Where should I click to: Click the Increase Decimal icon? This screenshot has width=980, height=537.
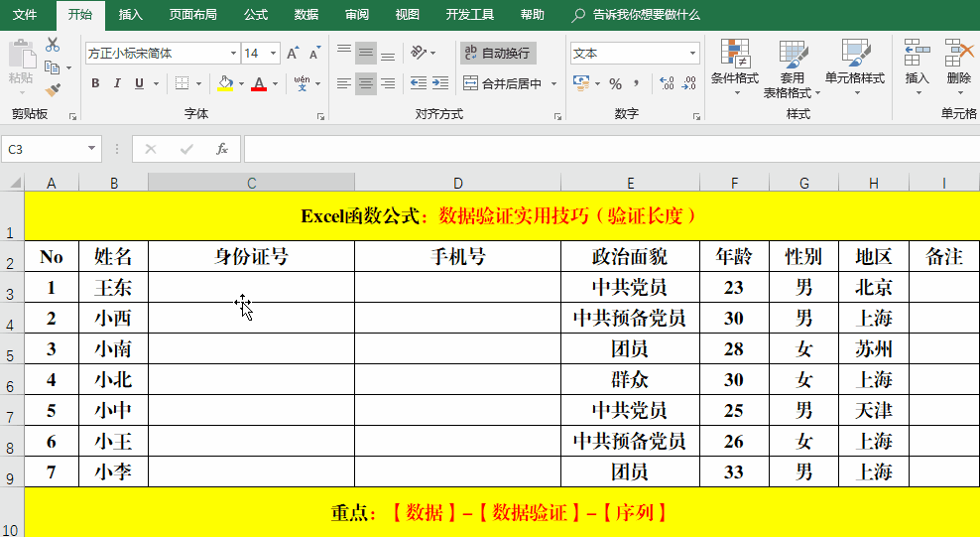[666, 84]
